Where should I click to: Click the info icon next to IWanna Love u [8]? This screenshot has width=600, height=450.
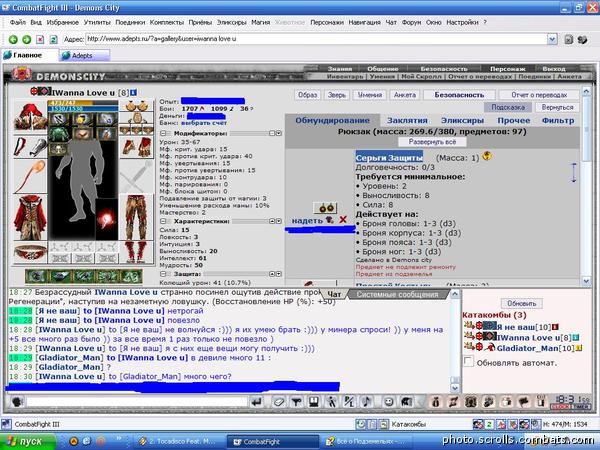(x=133, y=93)
